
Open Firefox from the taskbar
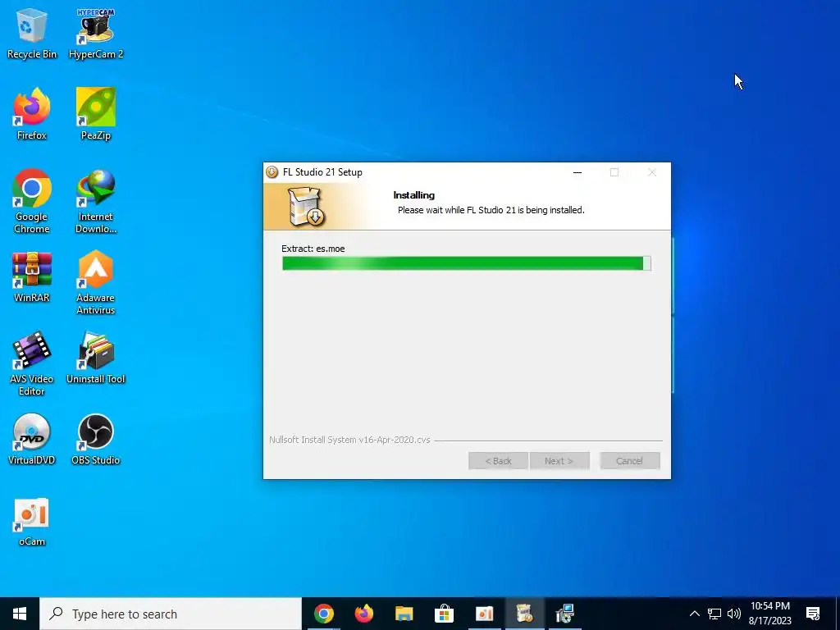pos(363,614)
